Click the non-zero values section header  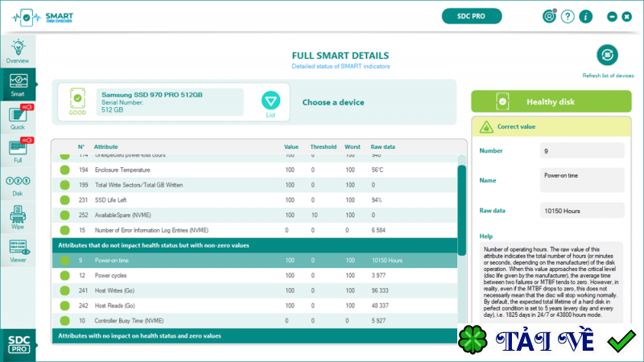254,245
